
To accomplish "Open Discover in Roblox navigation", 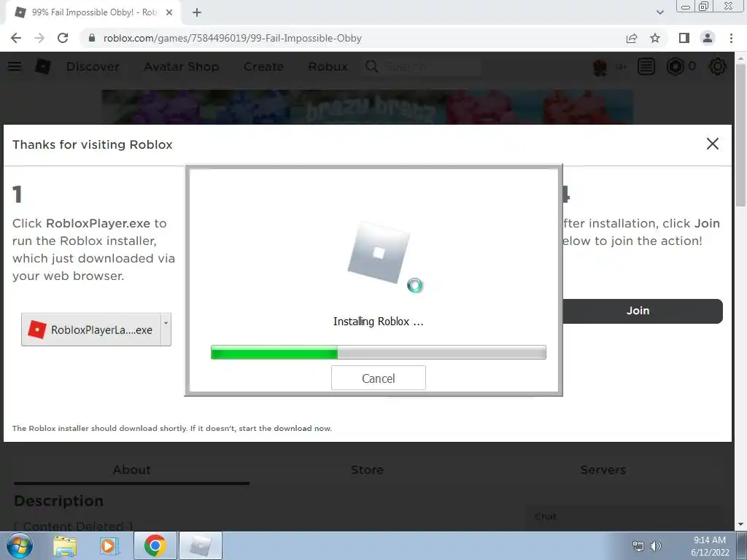I will (x=93, y=66).
